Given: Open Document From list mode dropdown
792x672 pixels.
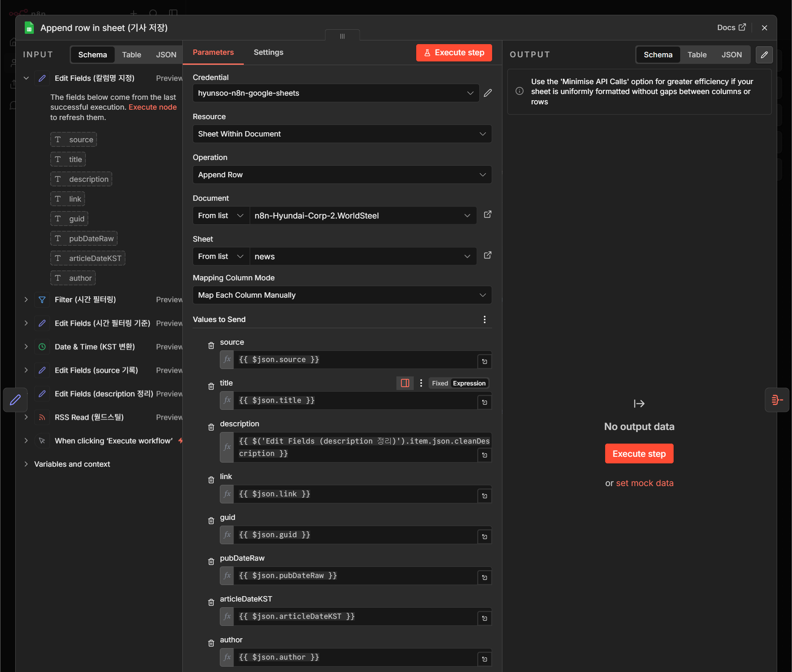Looking at the screenshot, I should (x=221, y=216).
